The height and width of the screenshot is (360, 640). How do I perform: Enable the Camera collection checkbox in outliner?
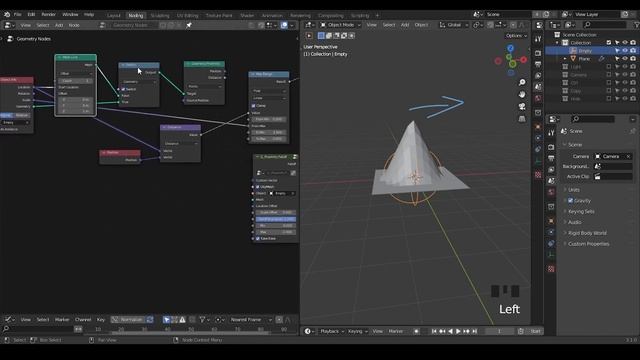(609, 75)
